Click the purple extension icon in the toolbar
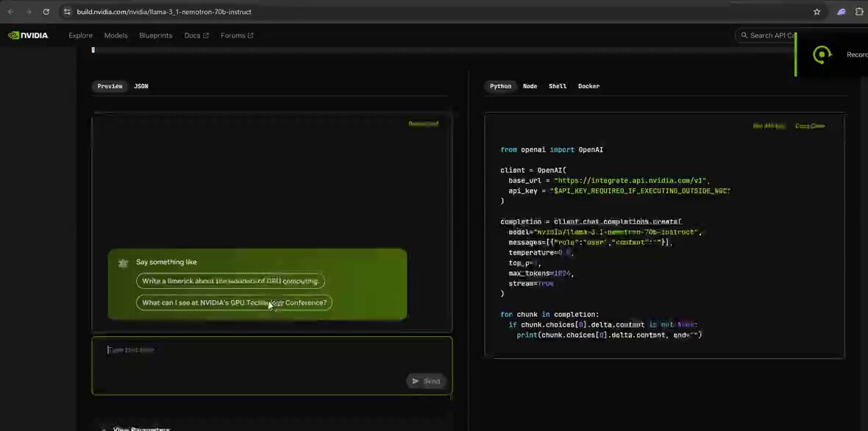Screen dimensions: 868x431 [842, 12]
